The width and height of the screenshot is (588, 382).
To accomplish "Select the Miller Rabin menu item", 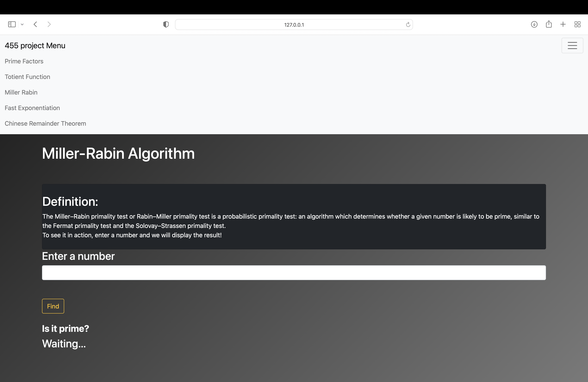I will [21, 92].
